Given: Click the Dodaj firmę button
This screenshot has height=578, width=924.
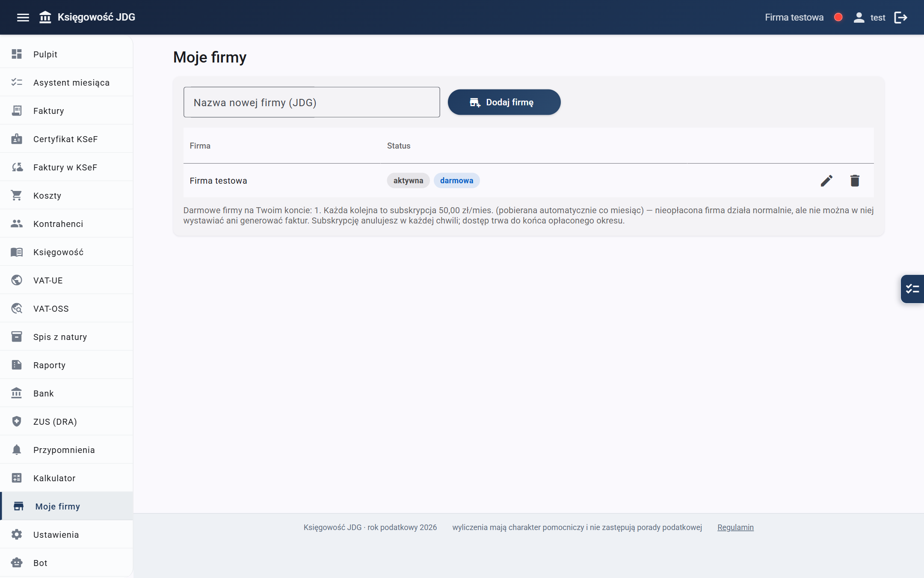Looking at the screenshot, I should pos(504,102).
